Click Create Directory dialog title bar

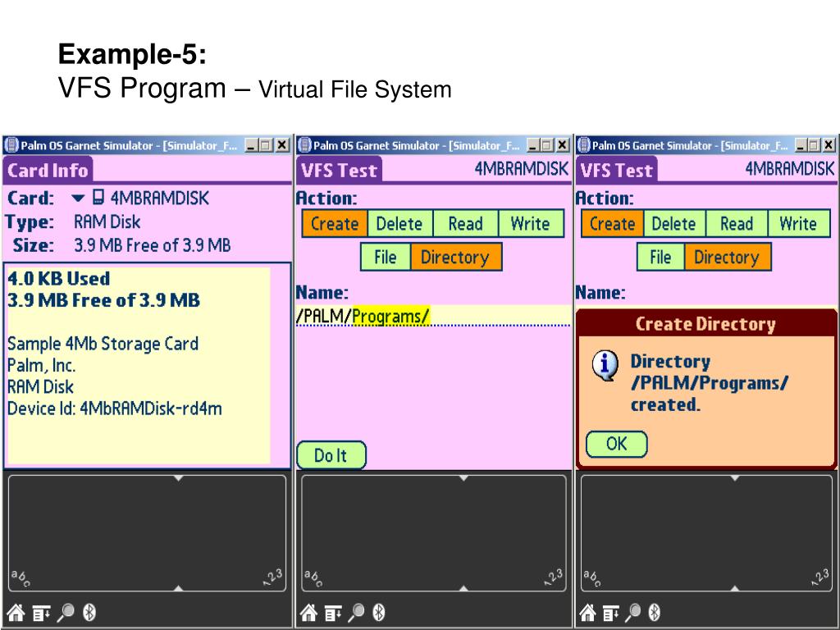tap(706, 323)
